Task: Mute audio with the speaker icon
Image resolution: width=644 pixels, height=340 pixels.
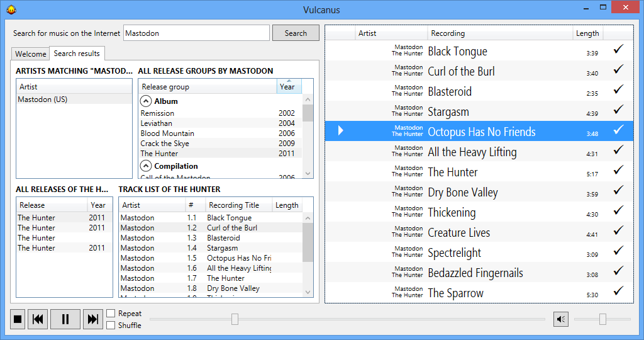Action: 560,319
